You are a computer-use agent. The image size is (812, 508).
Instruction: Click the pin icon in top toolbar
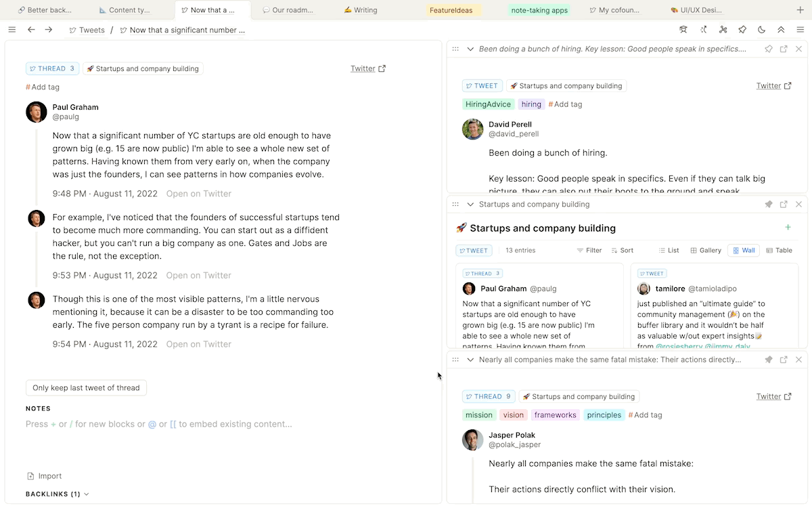click(x=742, y=30)
